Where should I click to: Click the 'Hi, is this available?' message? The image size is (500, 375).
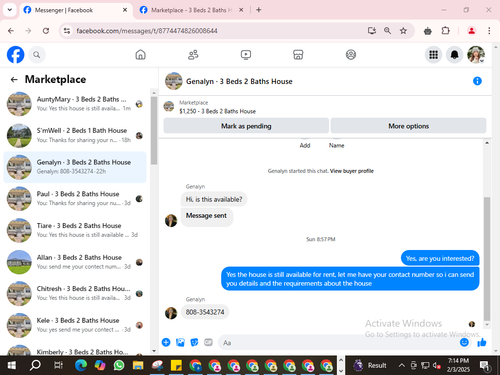[214, 199]
